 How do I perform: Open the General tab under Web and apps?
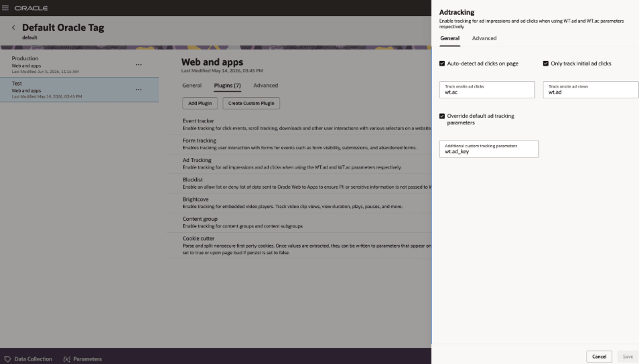tap(192, 86)
